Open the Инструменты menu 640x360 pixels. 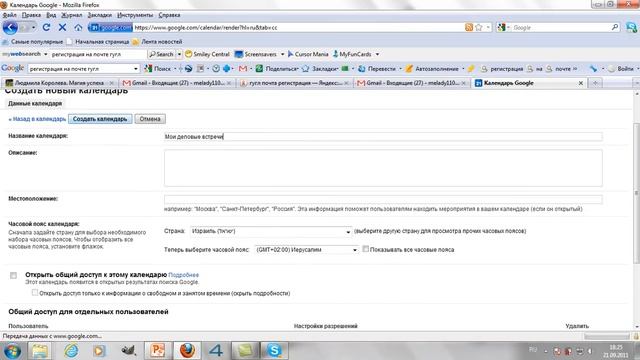(135, 15)
